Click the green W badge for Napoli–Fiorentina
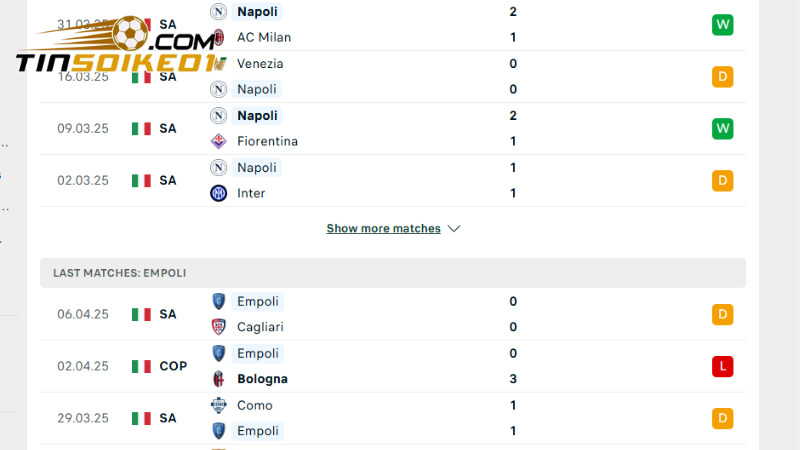800x450 pixels. click(723, 128)
